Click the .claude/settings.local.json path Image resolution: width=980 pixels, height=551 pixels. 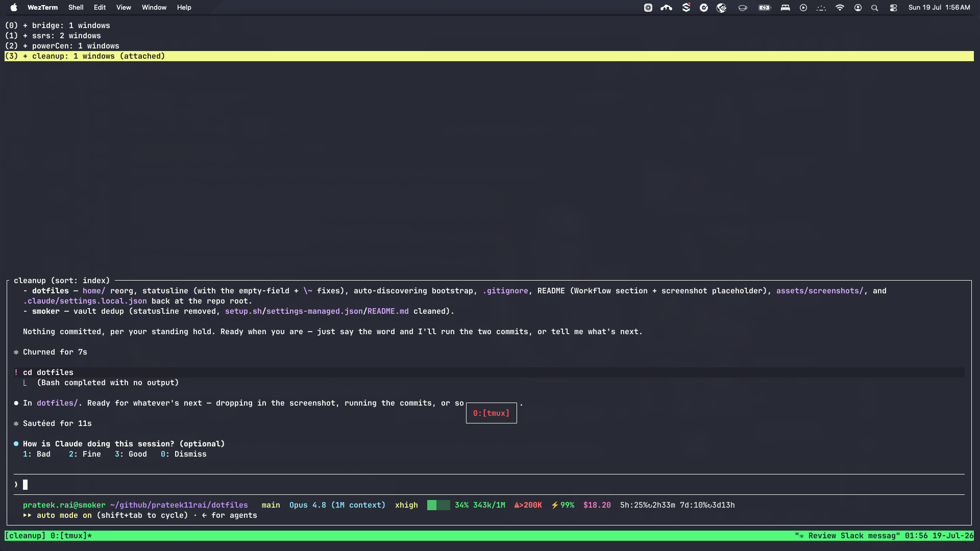tap(85, 301)
